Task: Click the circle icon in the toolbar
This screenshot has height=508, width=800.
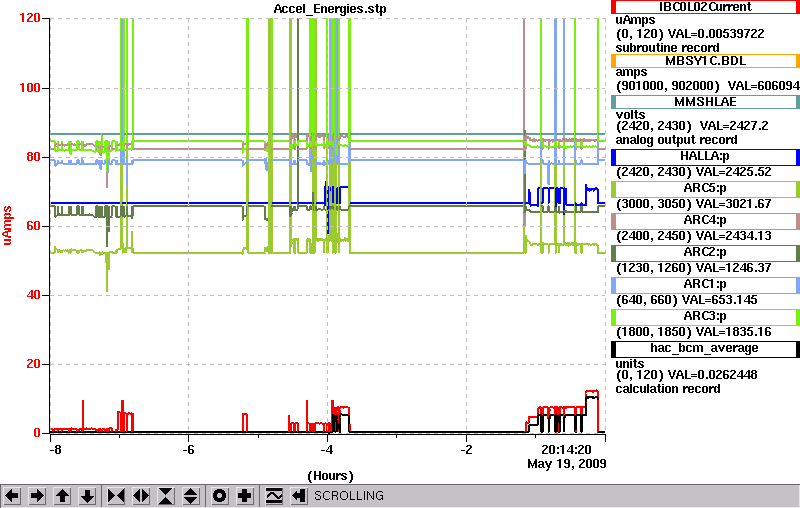Action: click(219, 496)
